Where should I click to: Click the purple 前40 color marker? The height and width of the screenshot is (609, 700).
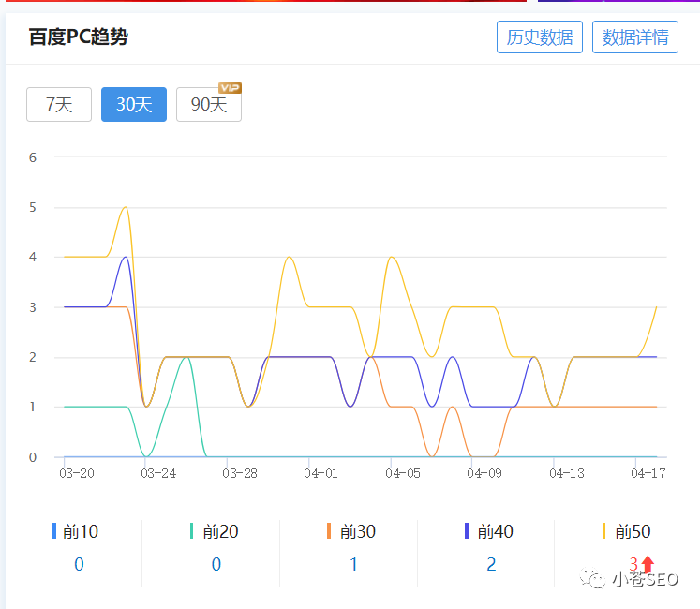point(467,531)
